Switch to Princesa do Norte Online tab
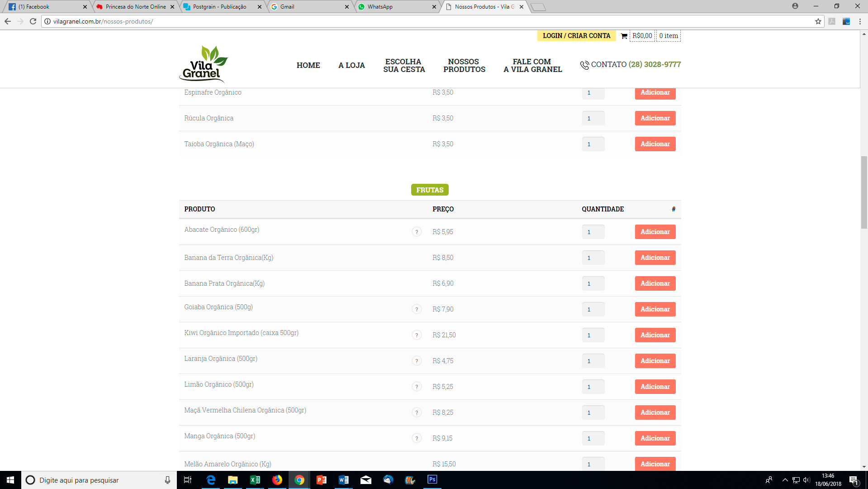868x489 pixels. [134, 7]
